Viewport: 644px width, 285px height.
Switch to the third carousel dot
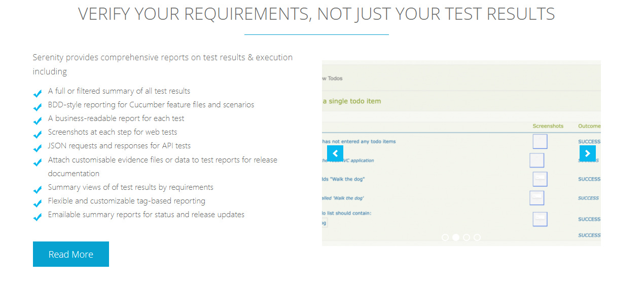point(467,237)
